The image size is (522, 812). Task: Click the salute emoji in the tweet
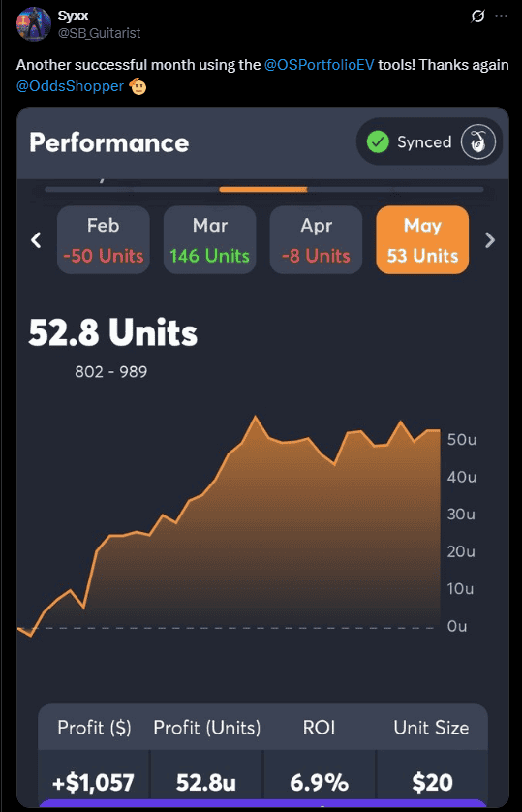(x=138, y=86)
